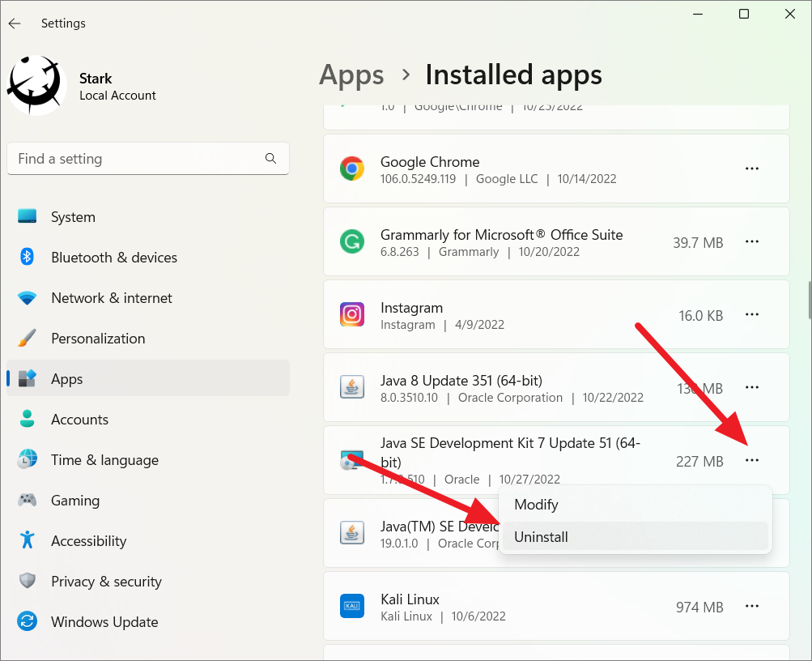
Task: Click the Windows Update sync icon
Action: pos(27,621)
